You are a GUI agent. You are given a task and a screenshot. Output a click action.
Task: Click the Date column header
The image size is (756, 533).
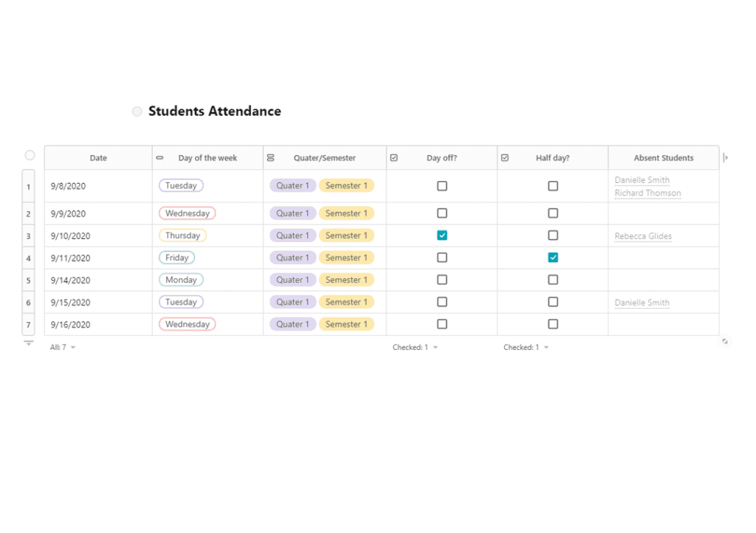click(98, 157)
